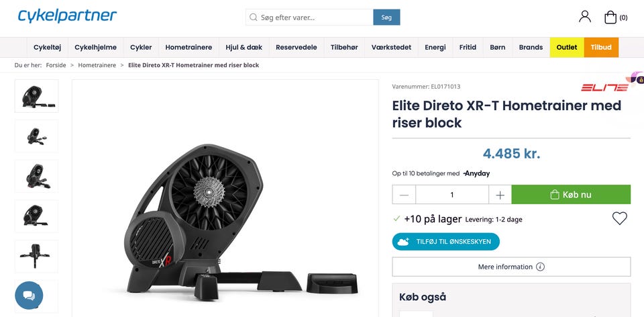Open the Outlet menu item

click(x=567, y=47)
